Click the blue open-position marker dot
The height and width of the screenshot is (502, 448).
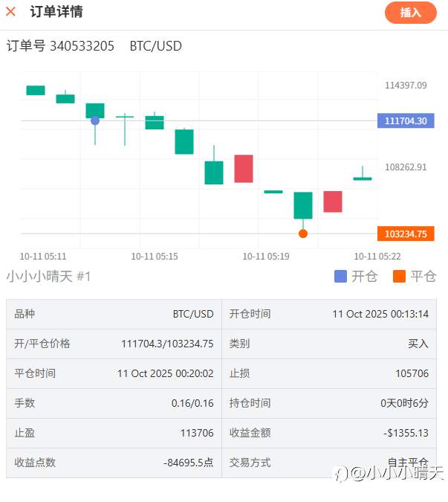(95, 120)
